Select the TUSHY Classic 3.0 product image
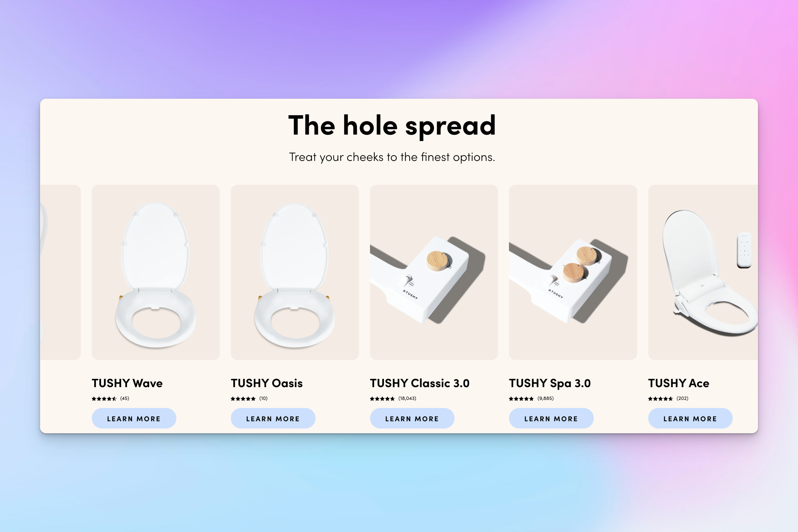 (434, 272)
